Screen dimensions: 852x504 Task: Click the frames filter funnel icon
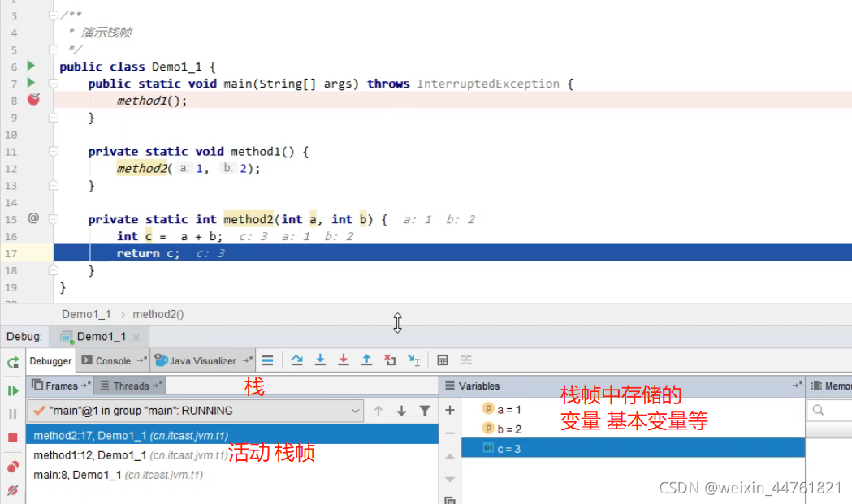point(425,411)
